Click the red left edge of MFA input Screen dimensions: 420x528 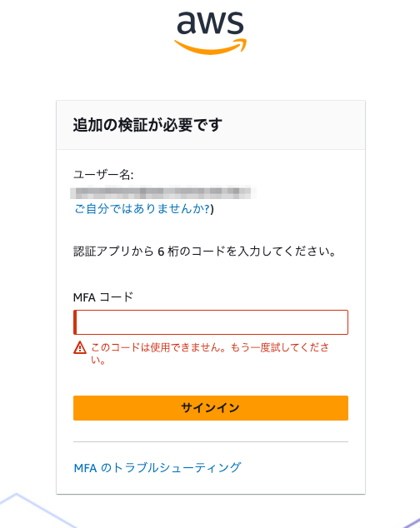click(75, 322)
